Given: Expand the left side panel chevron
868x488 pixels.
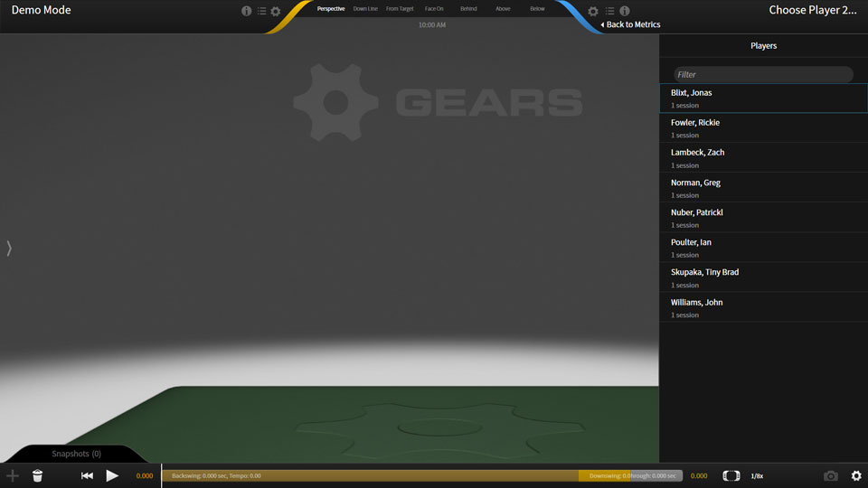Looking at the screenshot, I should [x=9, y=248].
